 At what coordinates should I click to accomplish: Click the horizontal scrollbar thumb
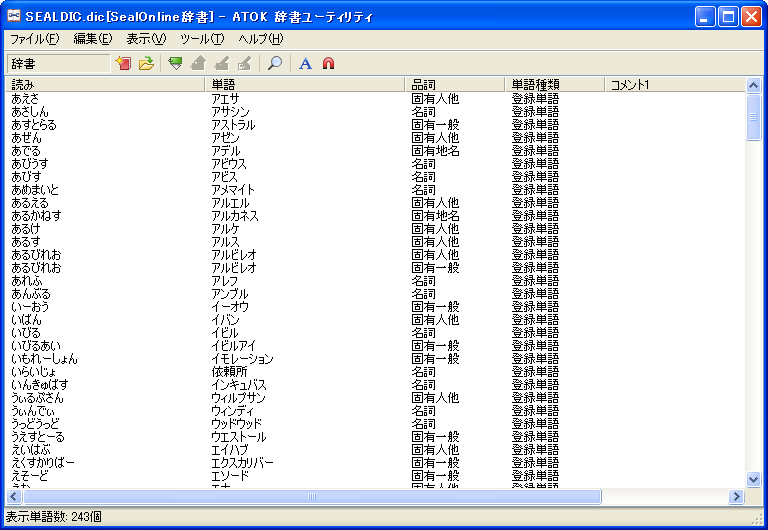(312, 496)
